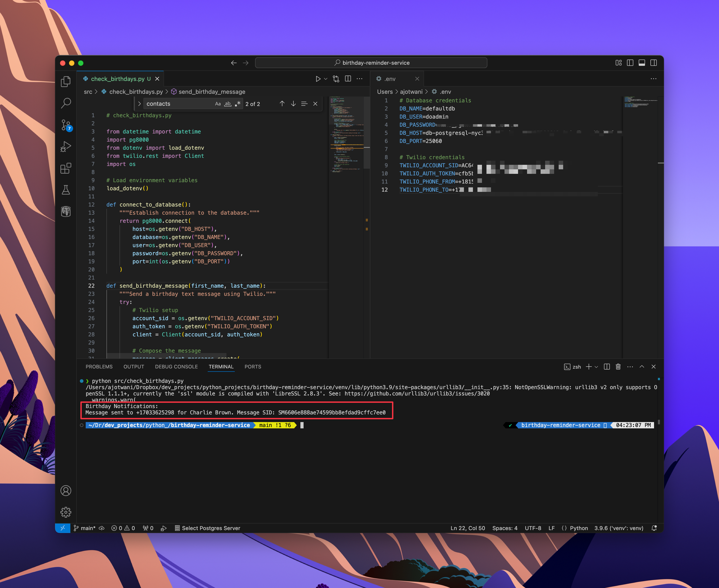This screenshot has width=719, height=588.
Task: Kill the terminal with trash icon
Action: (x=618, y=367)
